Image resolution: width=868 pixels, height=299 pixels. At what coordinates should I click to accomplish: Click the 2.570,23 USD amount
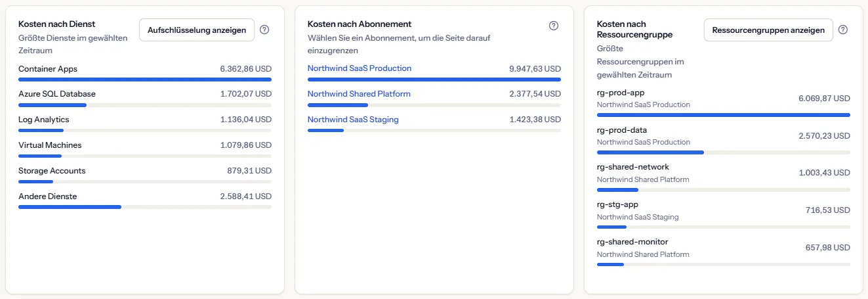(824, 136)
